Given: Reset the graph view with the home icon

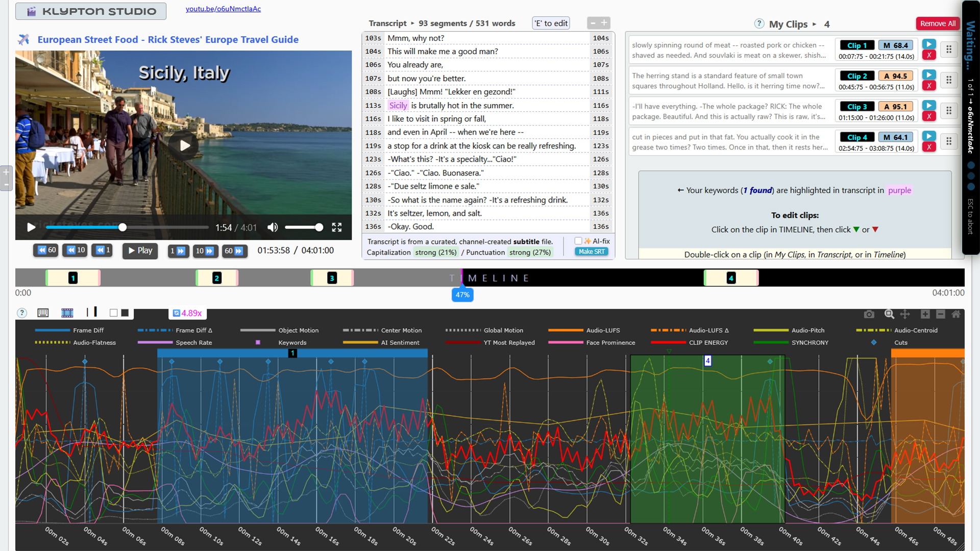Looking at the screenshot, I should [x=957, y=314].
